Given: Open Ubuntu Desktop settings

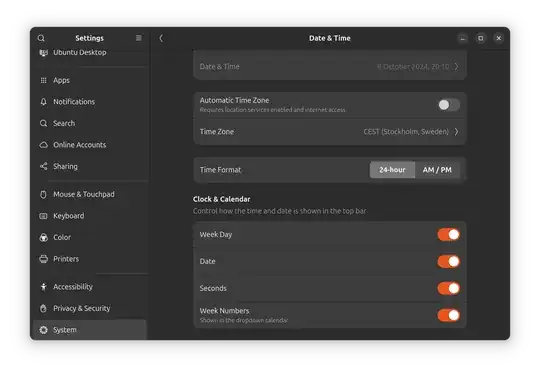Looking at the screenshot, I should 90,52.
